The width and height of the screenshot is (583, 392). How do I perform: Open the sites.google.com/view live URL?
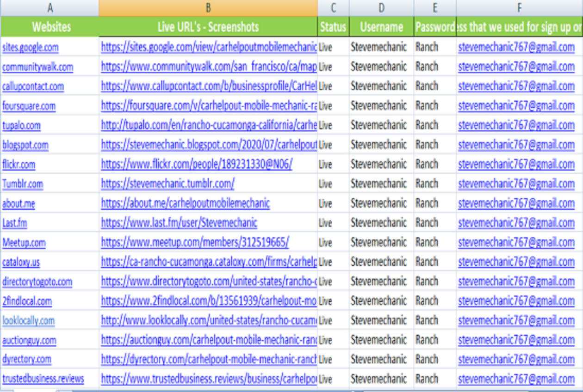[x=209, y=47]
